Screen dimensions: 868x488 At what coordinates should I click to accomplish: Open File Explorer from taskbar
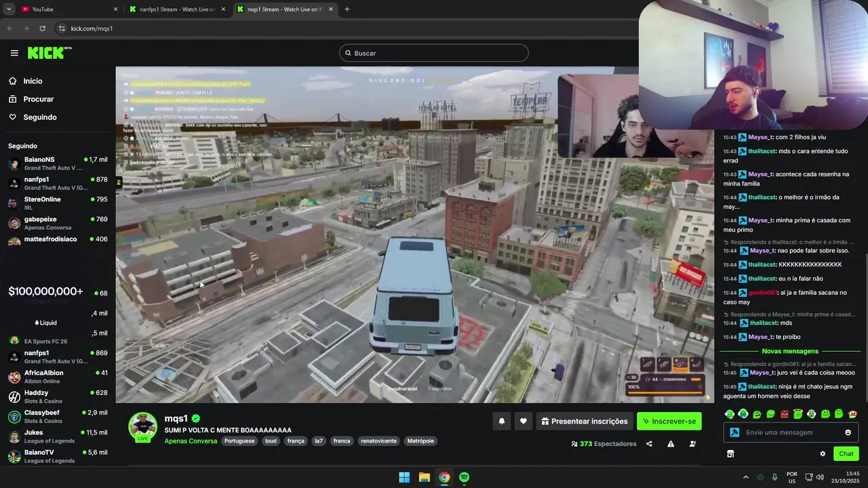[x=424, y=477]
